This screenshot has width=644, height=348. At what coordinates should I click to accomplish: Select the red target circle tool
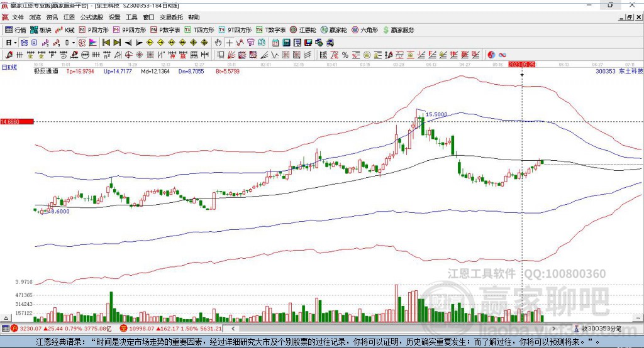(128, 55)
